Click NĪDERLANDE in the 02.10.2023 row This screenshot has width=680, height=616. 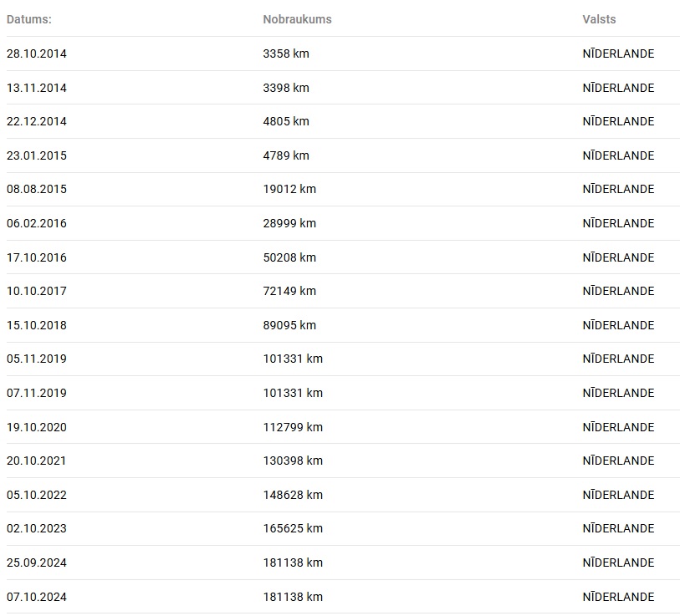(618, 528)
